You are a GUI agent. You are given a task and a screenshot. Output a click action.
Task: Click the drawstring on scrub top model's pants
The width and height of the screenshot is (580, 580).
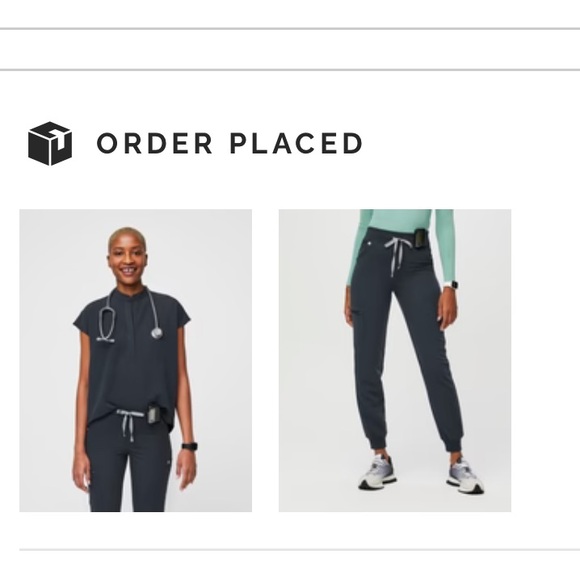pyautogui.click(x=128, y=425)
